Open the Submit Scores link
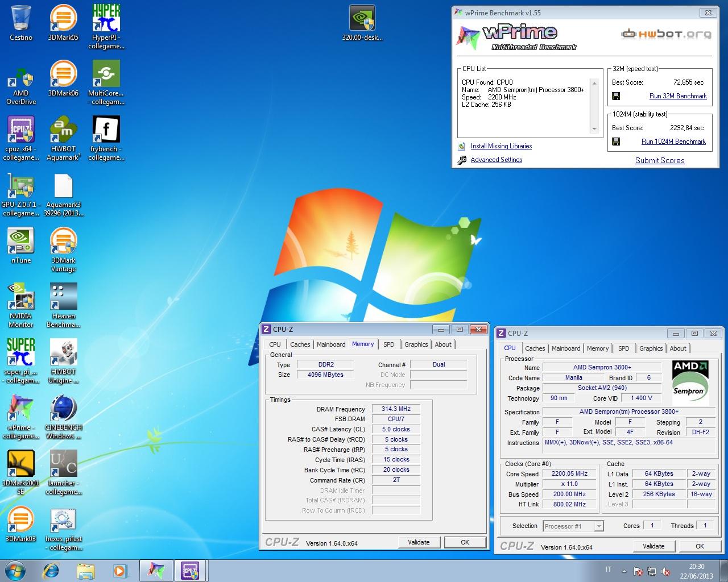 [660, 160]
